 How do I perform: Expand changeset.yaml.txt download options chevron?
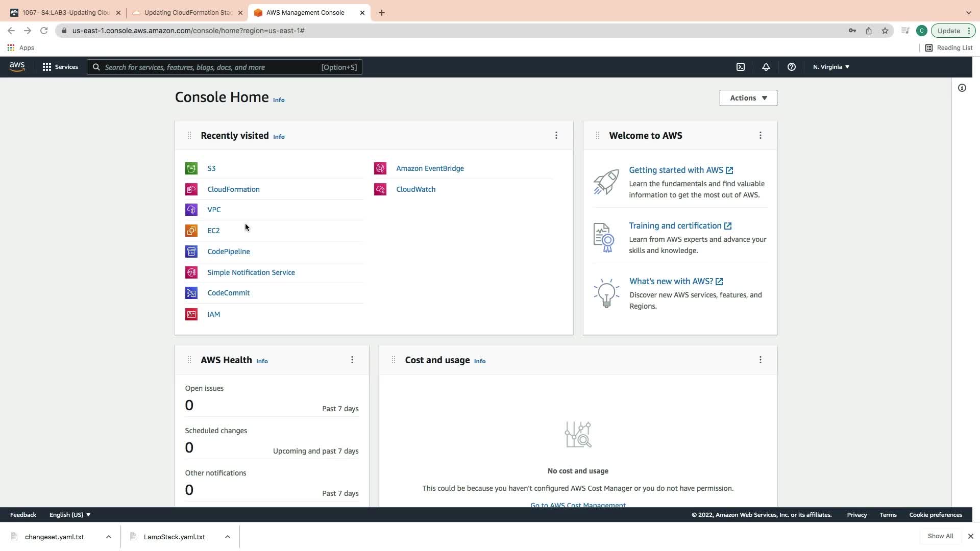(109, 537)
